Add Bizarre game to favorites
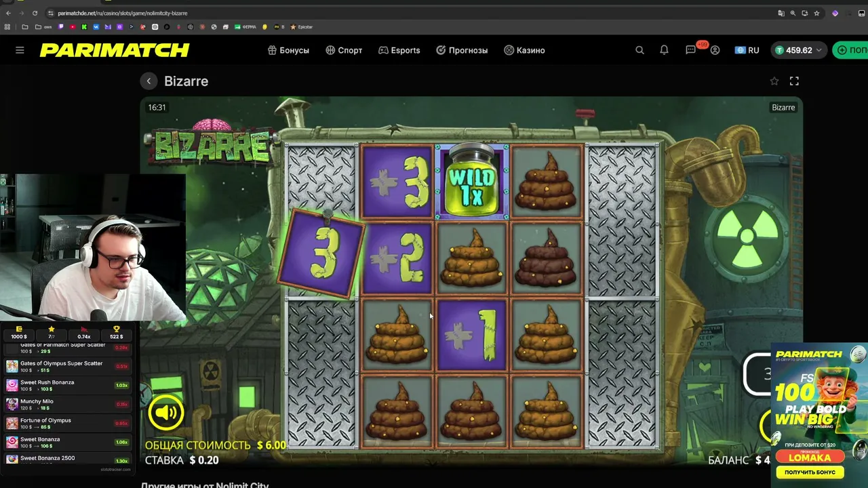Screen dimensions: 868x488 coord(774,81)
